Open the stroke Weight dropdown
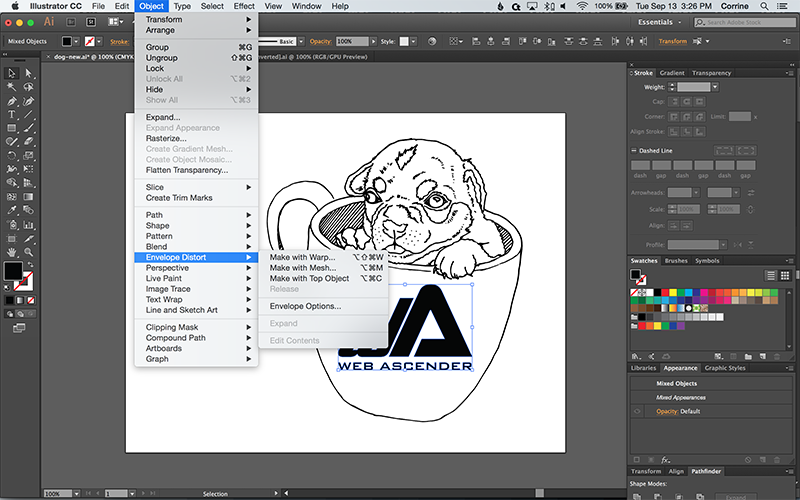Viewport: 800px width, 500px height. pyautogui.click(x=715, y=87)
